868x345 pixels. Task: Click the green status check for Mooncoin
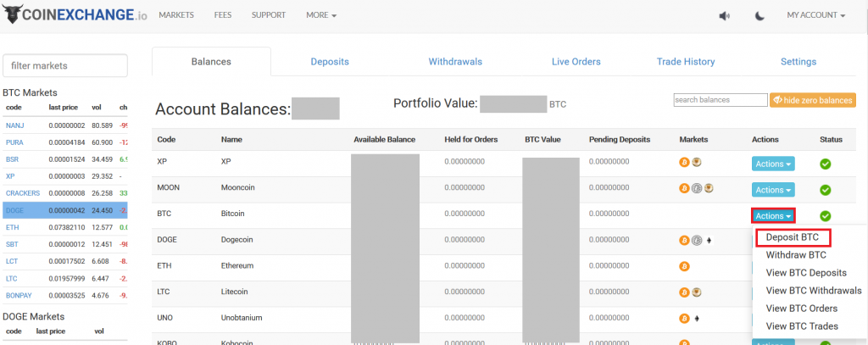tap(826, 190)
